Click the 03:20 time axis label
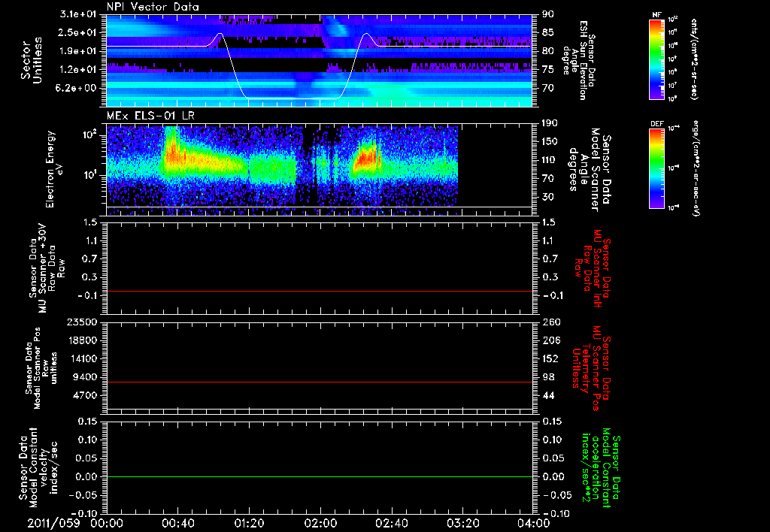770x532 pixels. click(462, 523)
